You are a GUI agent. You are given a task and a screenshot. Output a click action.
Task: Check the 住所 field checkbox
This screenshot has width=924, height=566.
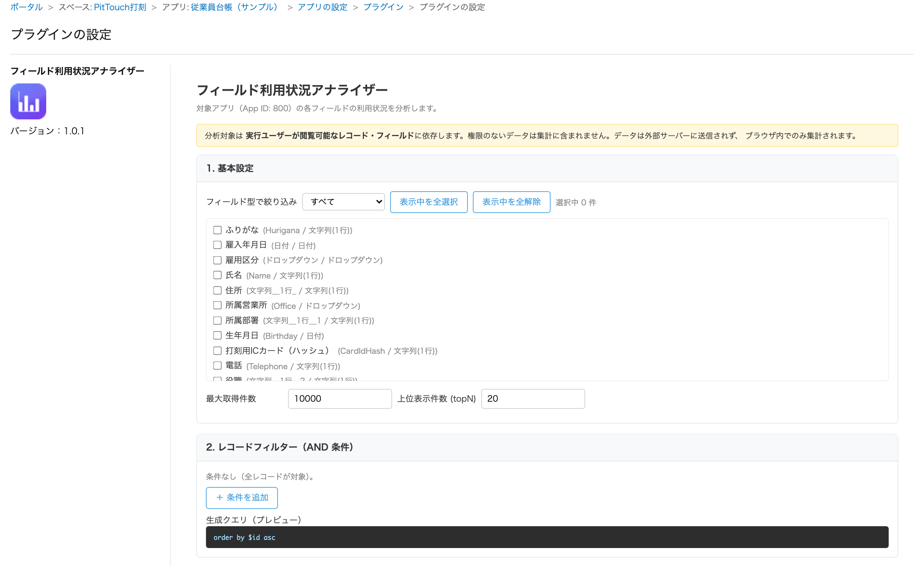(x=217, y=290)
